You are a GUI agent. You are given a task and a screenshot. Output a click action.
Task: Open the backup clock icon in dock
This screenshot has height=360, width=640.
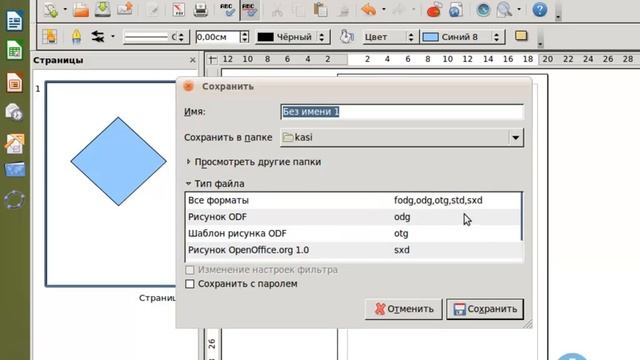pyautogui.click(x=14, y=112)
